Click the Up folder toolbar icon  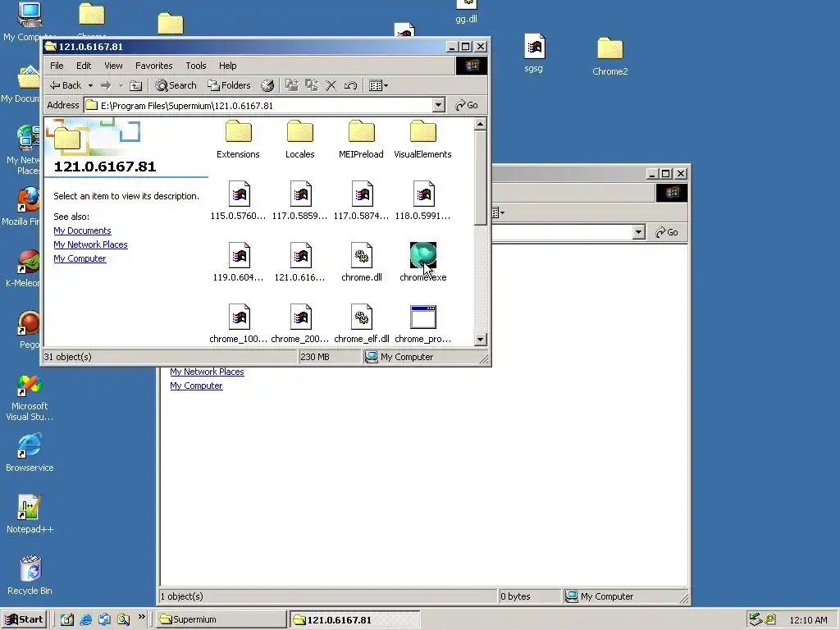(136, 85)
